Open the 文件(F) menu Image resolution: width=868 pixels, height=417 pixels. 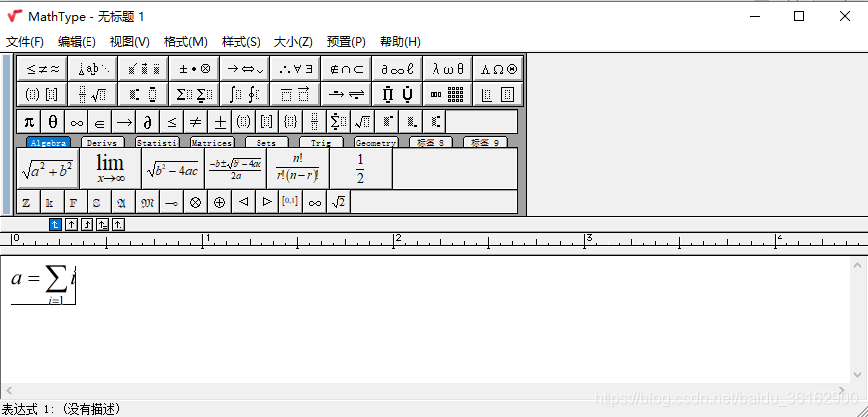coord(24,42)
